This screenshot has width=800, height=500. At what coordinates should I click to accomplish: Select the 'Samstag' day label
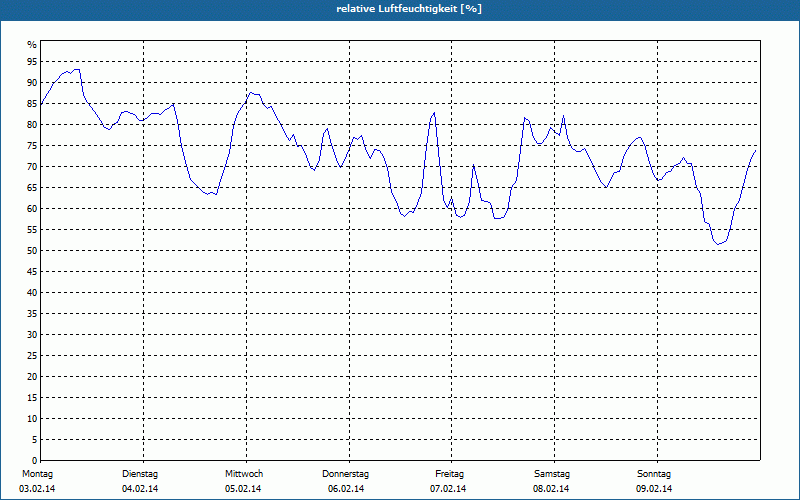tap(552, 474)
